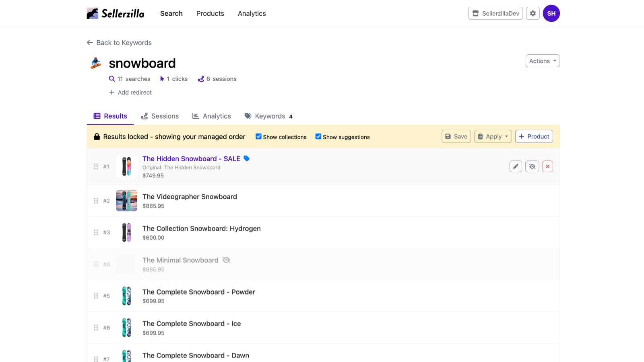Open the settings gear in the top bar
The width and height of the screenshot is (644, 362).
pyautogui.click(x=533, y=13)
